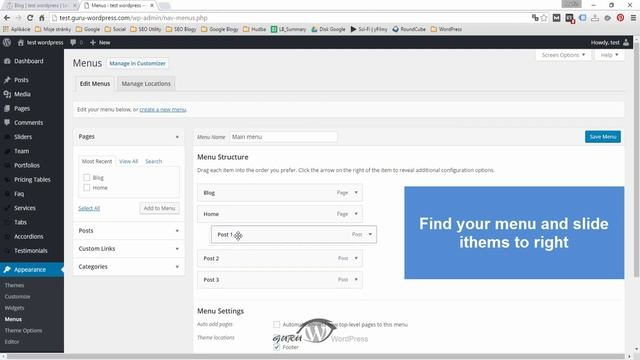
Task: Open Chrome menu hamburger icon
Action: 633,18
